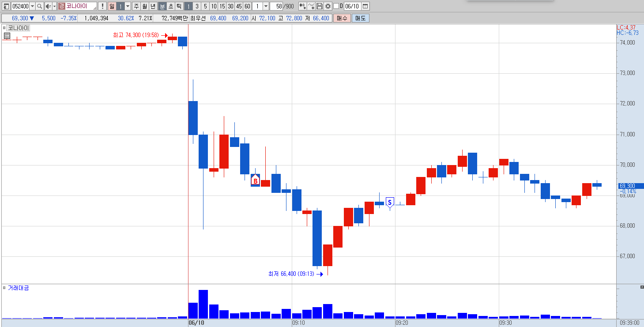Click the panel layout icon at toolbar start
Screen dimensions: 644x327
[6, 6]
